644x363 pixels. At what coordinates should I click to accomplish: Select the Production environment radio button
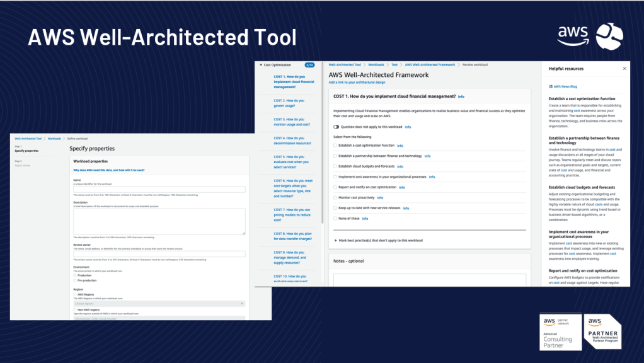click(75, 275)
